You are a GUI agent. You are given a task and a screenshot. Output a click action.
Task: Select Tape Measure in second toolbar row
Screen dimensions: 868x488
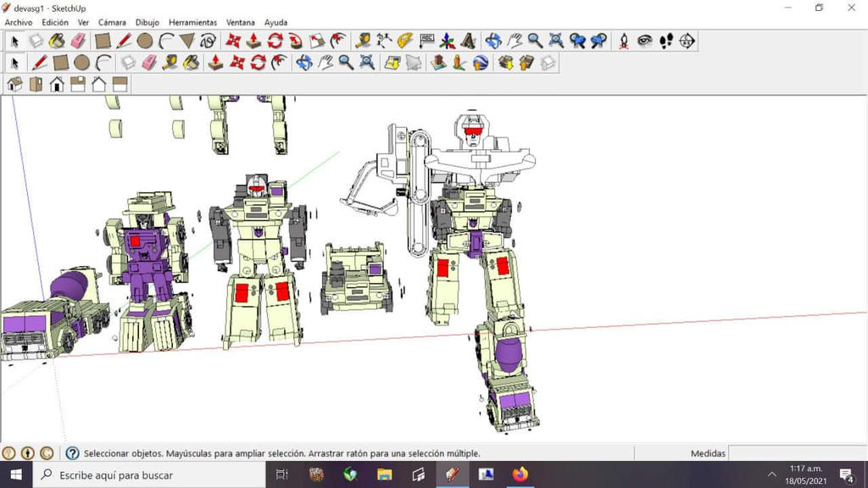pos(170,63)
